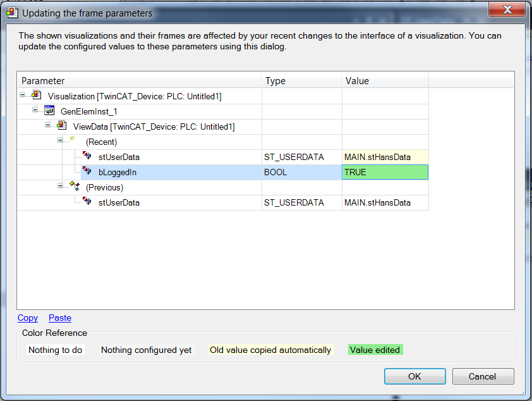Click the Previous stUserData parameter icon

click(x=87, y=200)
